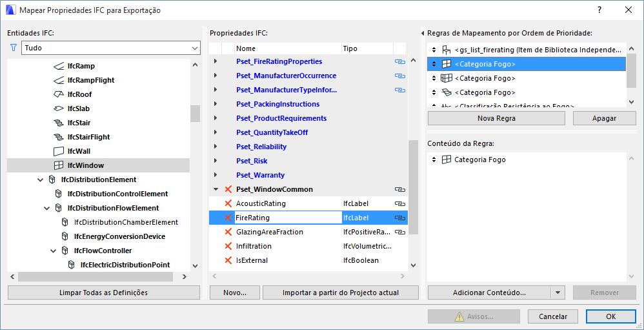Collapse the IfcDistributionFlowElement tree node
The height and width of the screenshot is (330, 644).
pos(47,208)
